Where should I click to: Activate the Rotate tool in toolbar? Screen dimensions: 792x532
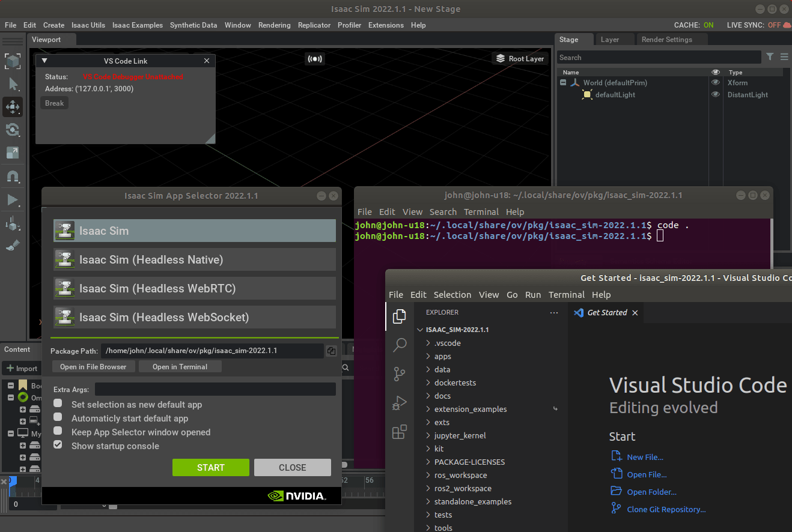click(x=13, y=130)
